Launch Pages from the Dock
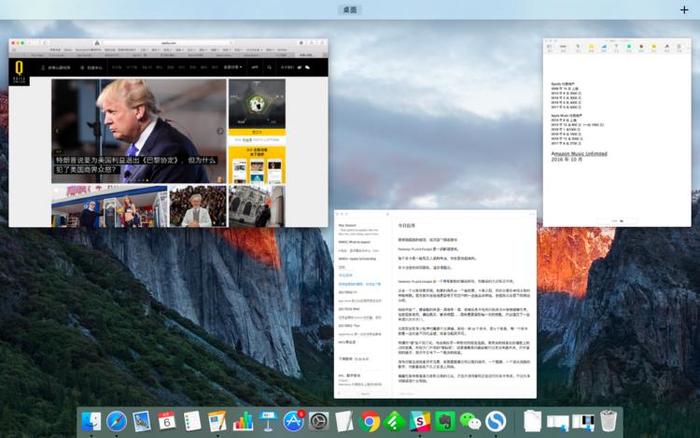 pyautogui.click(x=217, y=421)
